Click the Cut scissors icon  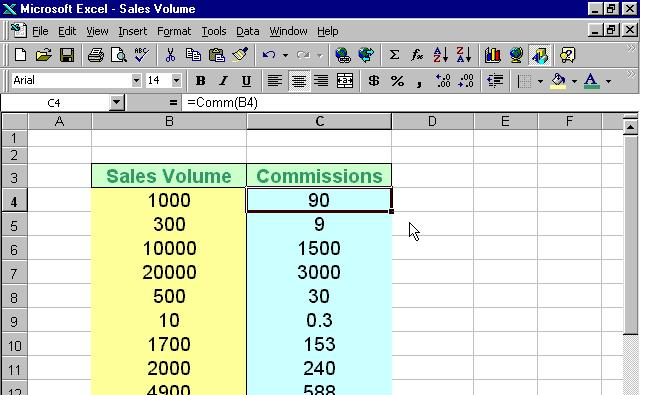tap(170, 55)
